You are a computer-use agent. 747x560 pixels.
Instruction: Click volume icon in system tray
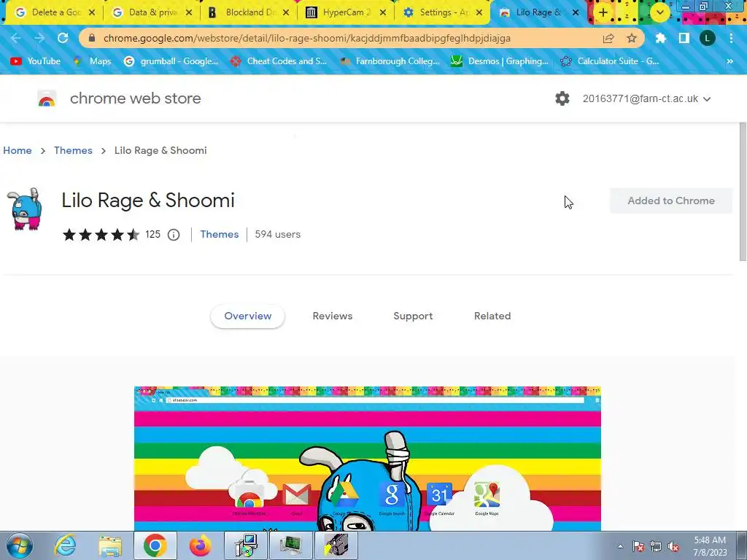[x=673, y=547]
